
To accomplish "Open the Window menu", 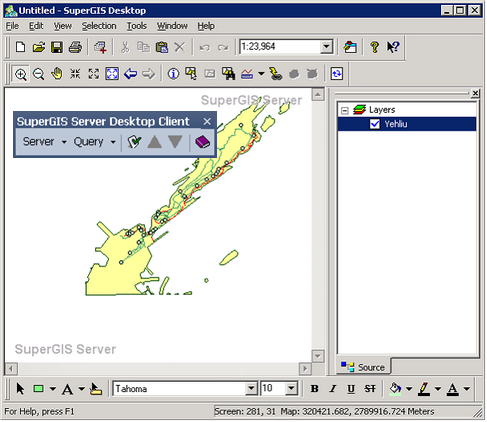I will click(x=172, y=26).
